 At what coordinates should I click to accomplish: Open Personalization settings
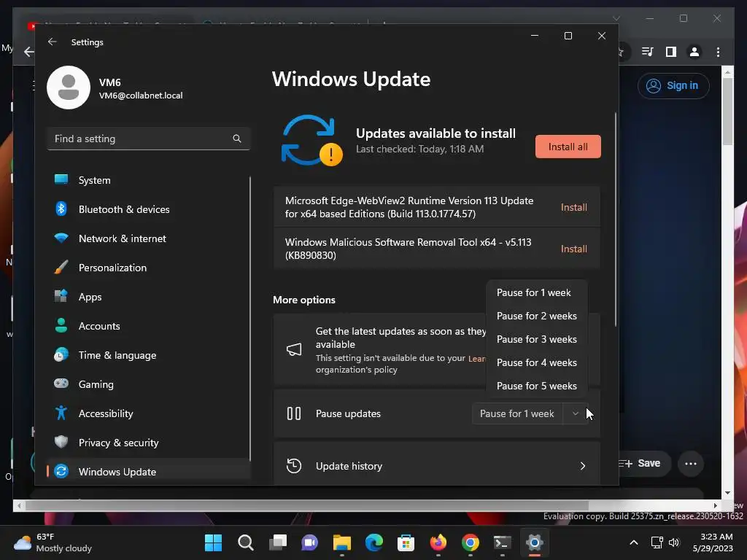tap(148, 268)
